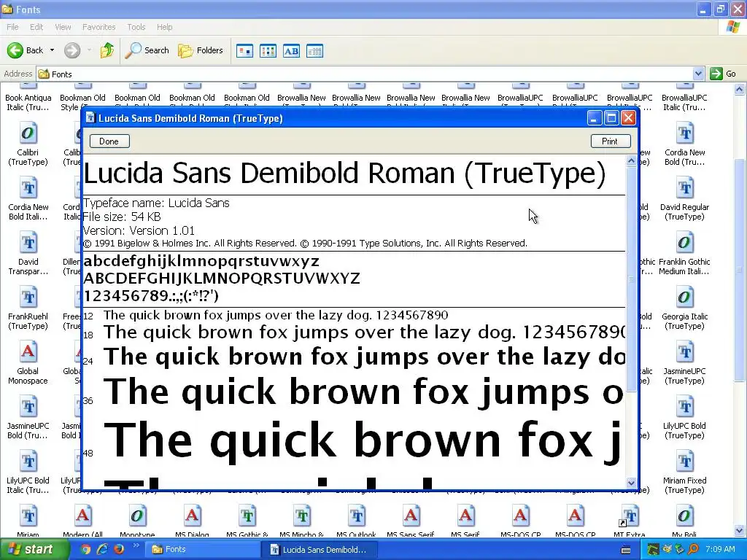Switch to Lucida Sans Demibold taskbar button
This screenshot has width=747, height=560.
320,550
